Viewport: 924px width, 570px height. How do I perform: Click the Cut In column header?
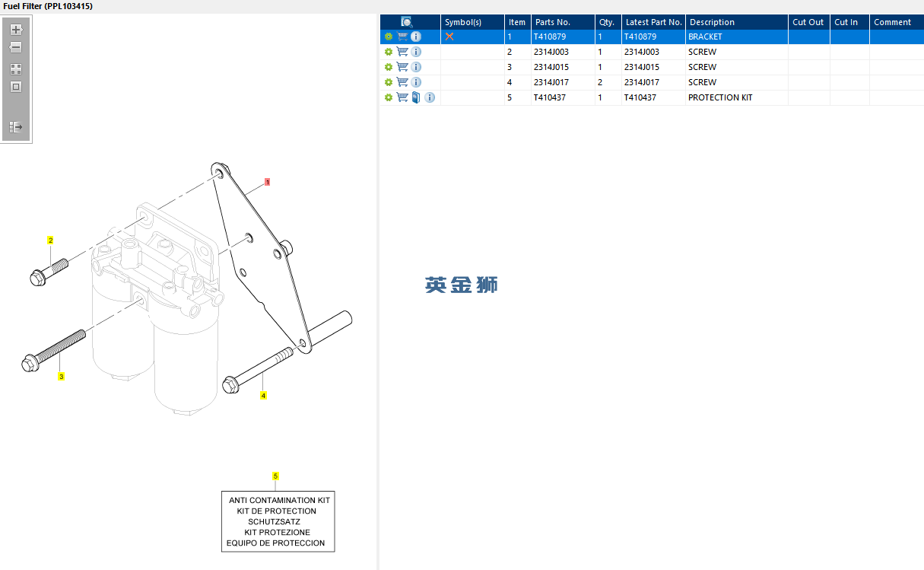point(849,22)
